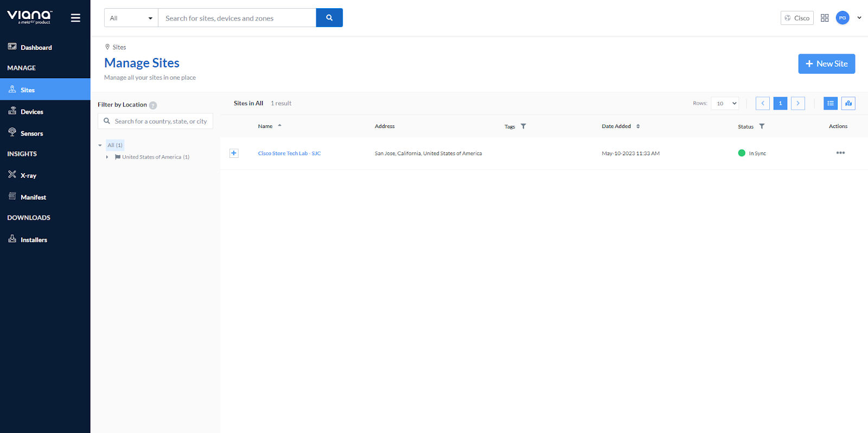Image resolution: width=868 pixels, height=433 pixels.
Task: Filter sites by Status funnel icon
Action: click(762, 126)
